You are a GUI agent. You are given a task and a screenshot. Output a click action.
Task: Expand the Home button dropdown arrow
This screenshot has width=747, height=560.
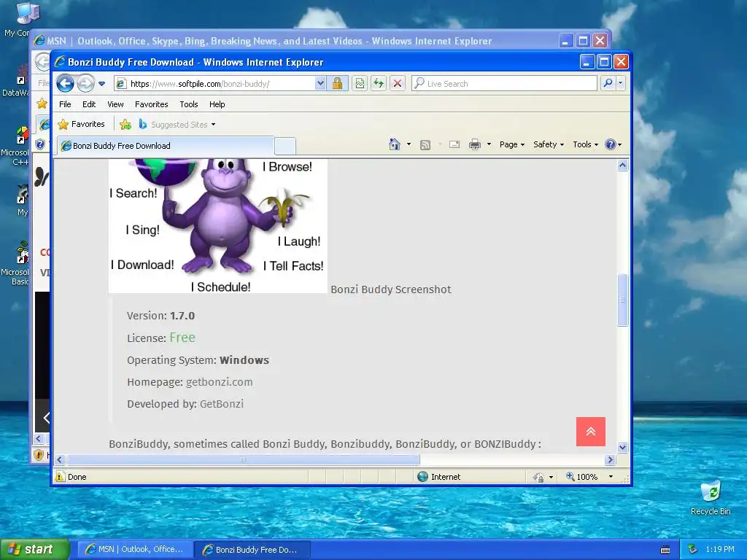tap(409, 144)
